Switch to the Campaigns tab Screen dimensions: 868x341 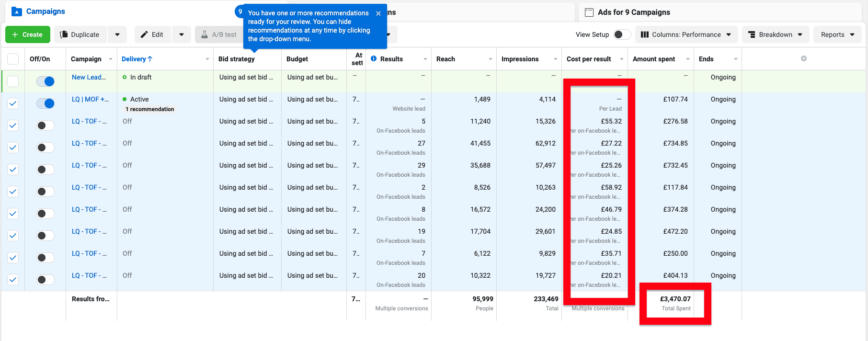pos(46,11)
